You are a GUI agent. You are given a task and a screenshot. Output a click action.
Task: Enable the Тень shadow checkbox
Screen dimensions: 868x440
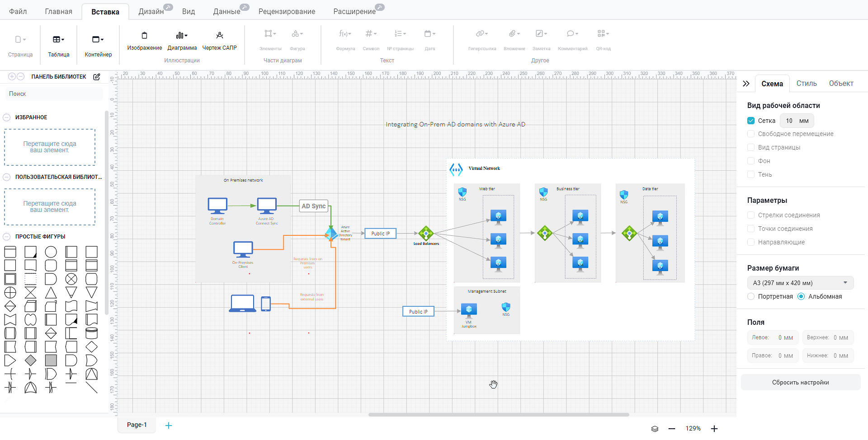(x=751, y=174)
